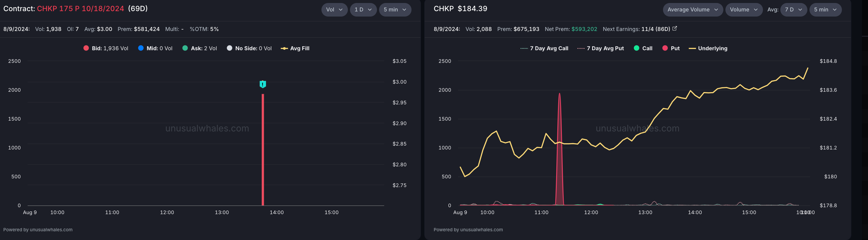The height and width of the screenshot is (240, 868).
Task: Open the 7 D average dropdown
Action: pyautogui.click(x=793, y=9)
